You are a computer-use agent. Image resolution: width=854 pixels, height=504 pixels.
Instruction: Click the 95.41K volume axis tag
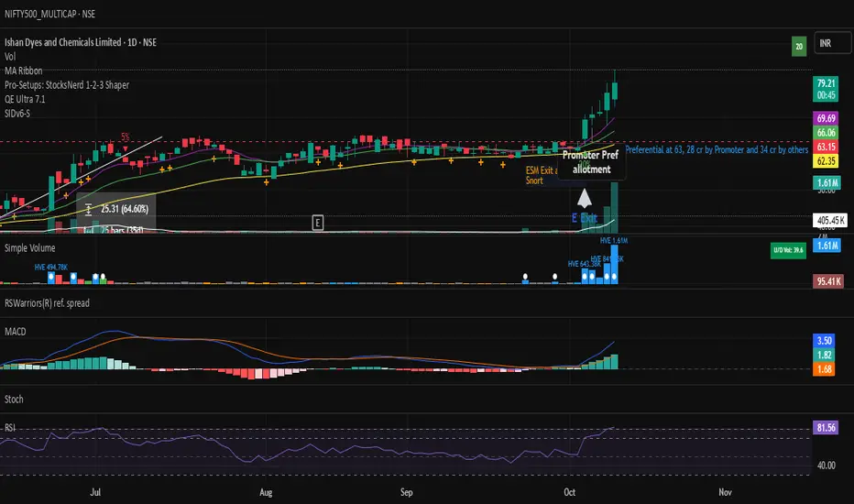coord(828,281)
